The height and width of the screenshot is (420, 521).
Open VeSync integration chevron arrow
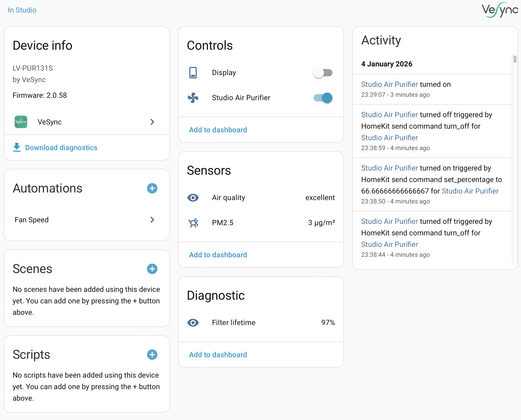click(152, 122)
